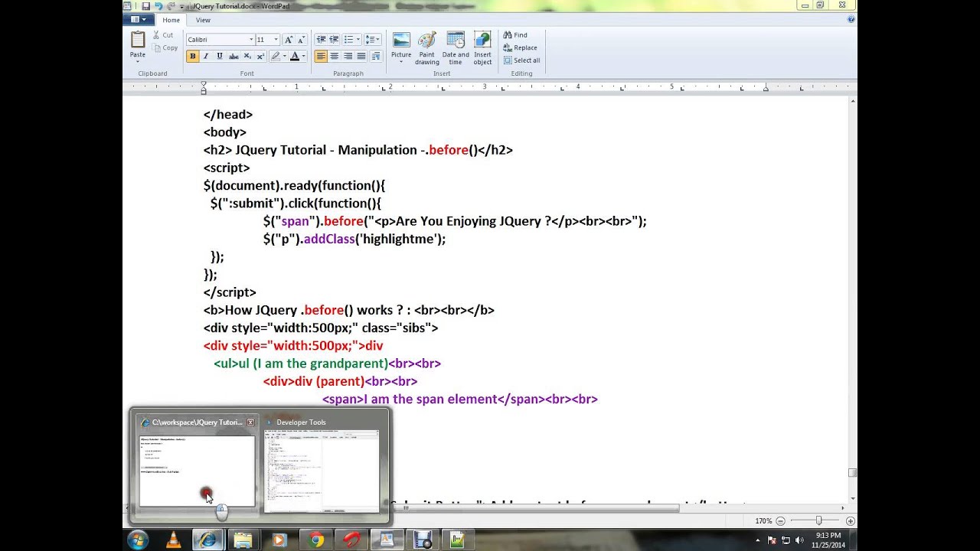This screenshot has height=551, width=980.
Task: Open VLC media player from taskbar
Action: coord(174,540)
